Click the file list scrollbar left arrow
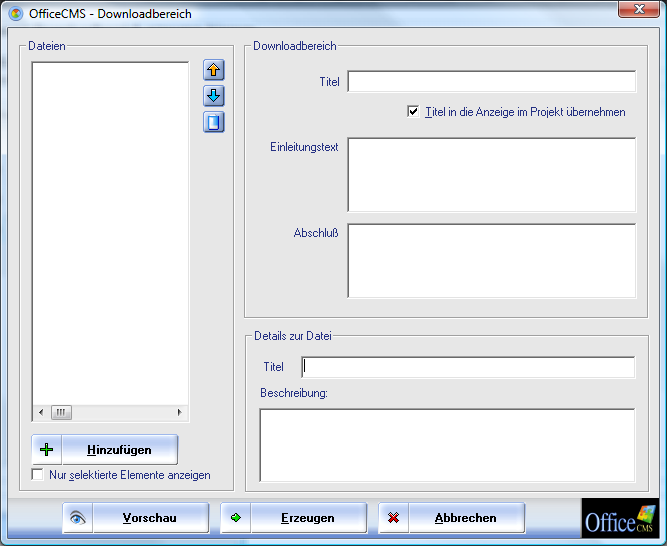Screen dimensions: 667x546 click(x=41, y=412)
